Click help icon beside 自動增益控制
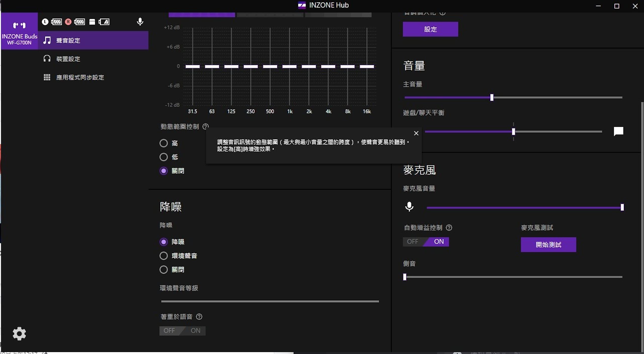The height and width of the screenshot is (354, 644). (449, 228)
